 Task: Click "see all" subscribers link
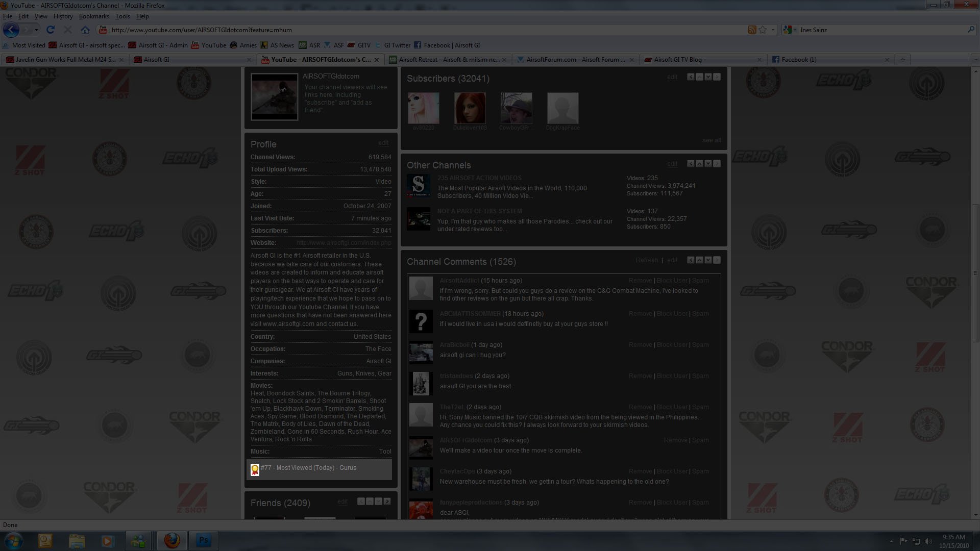click(x=712, y=140)
